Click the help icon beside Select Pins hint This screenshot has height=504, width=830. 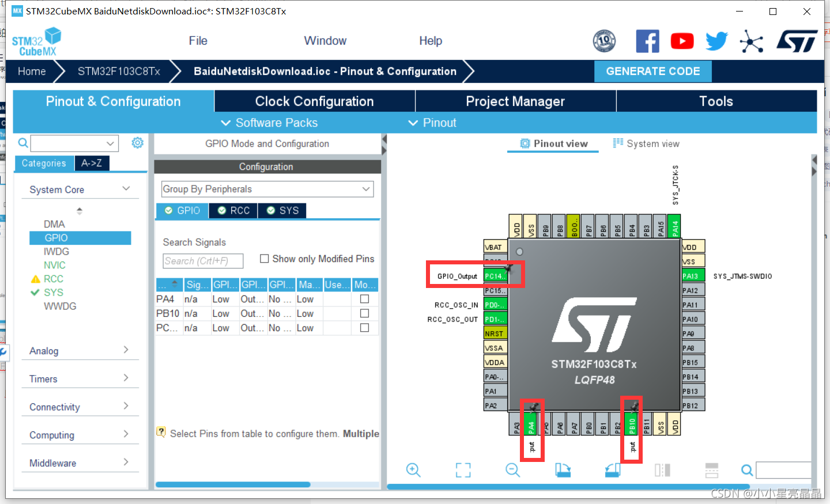[161, 432]
